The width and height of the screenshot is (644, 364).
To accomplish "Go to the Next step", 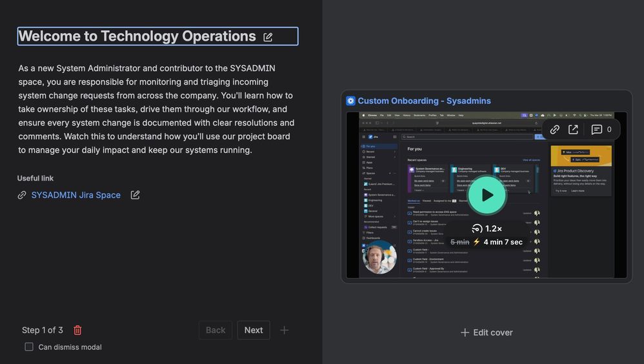I will point(254,330).
